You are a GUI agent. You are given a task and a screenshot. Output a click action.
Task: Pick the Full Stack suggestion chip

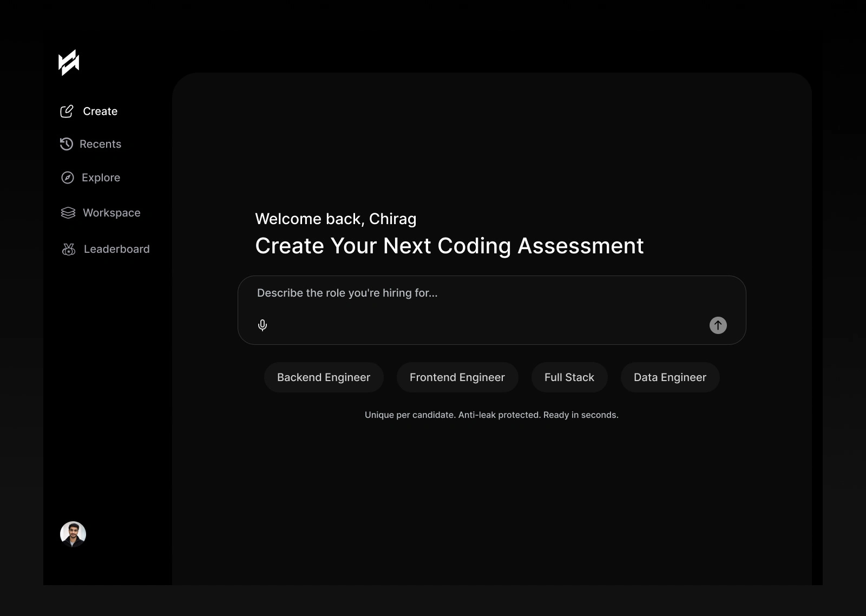[569, 377]
